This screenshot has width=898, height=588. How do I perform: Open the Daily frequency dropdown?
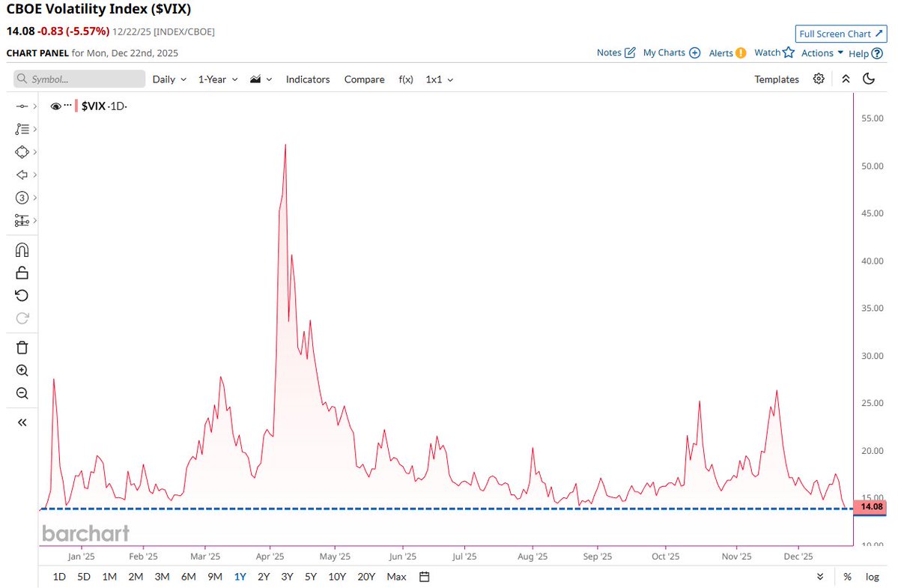coord(169,79)
